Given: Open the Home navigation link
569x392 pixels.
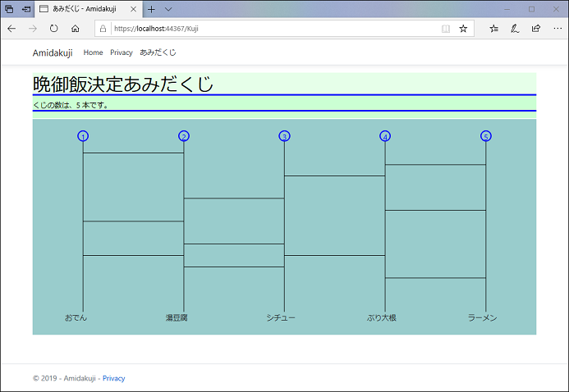Looking at the screenshot, I should pyautogui.click(x=93, y=52).
